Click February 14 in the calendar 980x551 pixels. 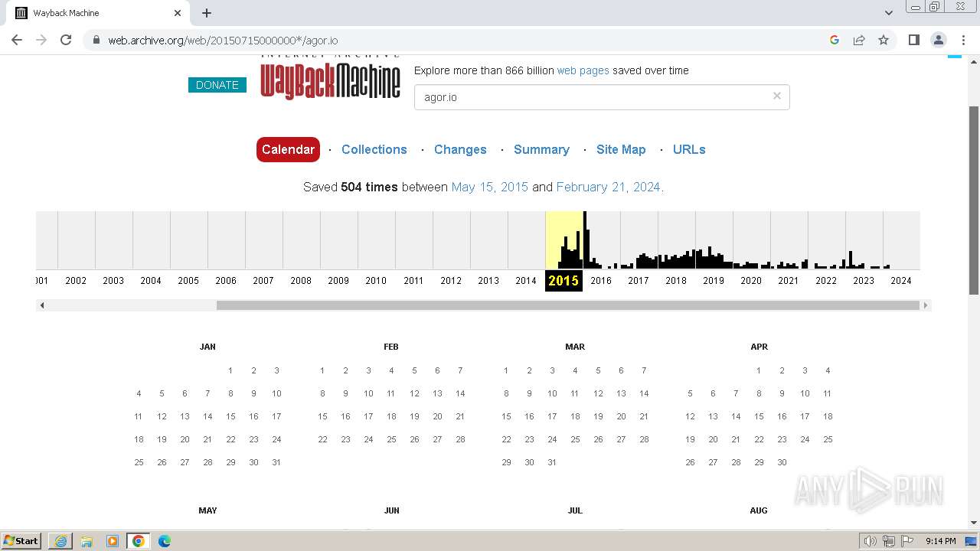(460, 393)
